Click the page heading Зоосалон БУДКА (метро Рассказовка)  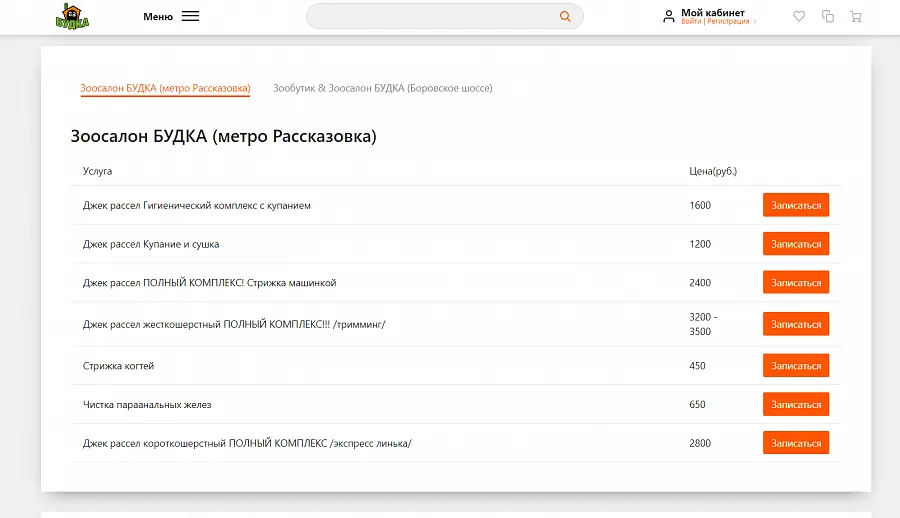(x=223, y=137)
